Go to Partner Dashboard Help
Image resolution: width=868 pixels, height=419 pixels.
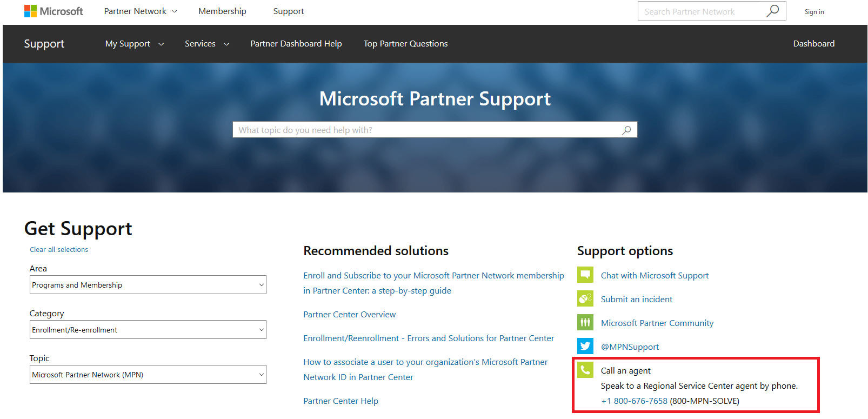[296, 44]
